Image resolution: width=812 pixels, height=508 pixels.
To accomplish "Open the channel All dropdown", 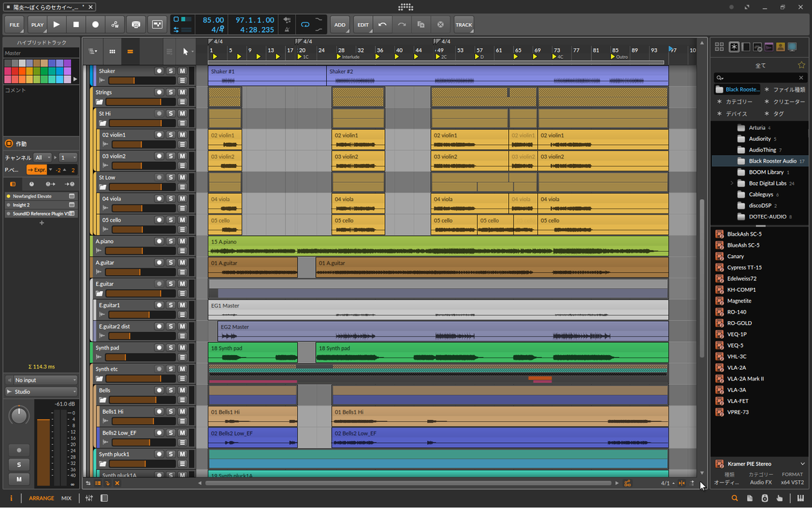I will coord(42,157).
